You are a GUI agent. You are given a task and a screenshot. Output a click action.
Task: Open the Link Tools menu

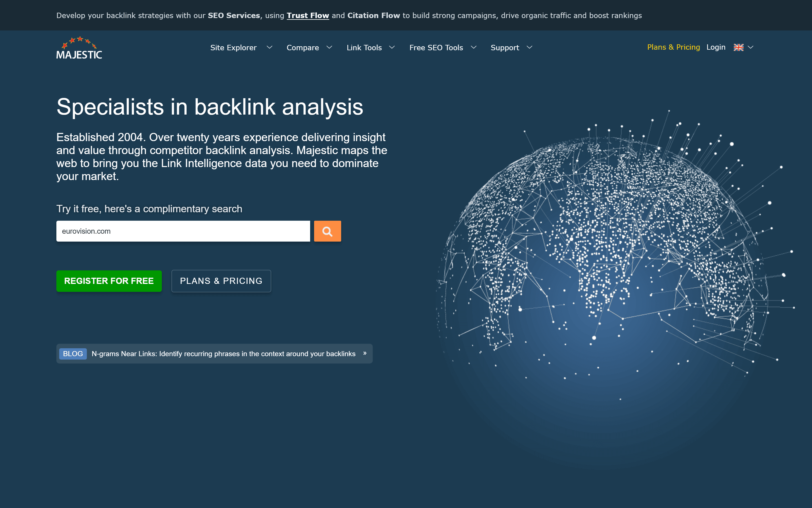click(x=364, y=48)
